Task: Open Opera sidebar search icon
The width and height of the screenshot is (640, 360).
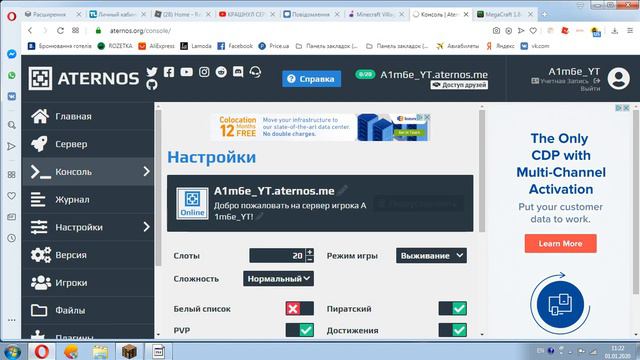Action: tap(11, 125)
